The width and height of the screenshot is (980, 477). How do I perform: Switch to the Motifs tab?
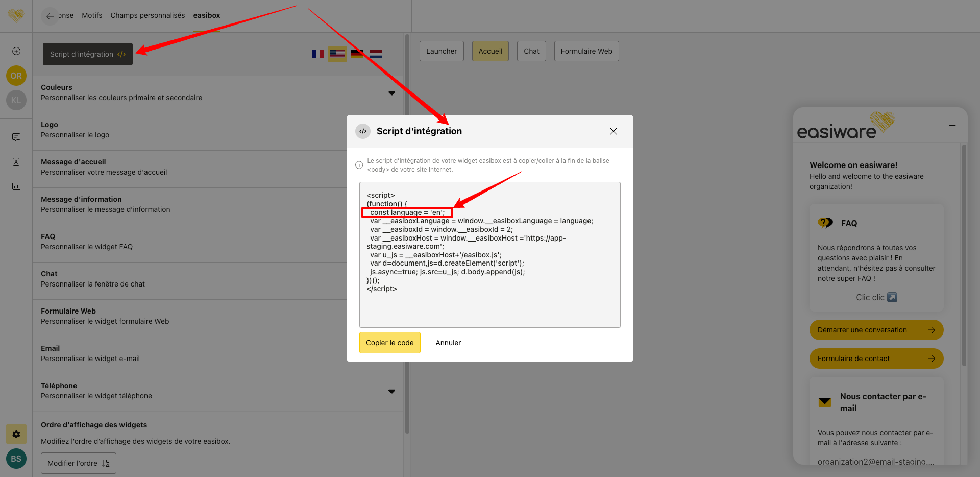click(92, 15)
